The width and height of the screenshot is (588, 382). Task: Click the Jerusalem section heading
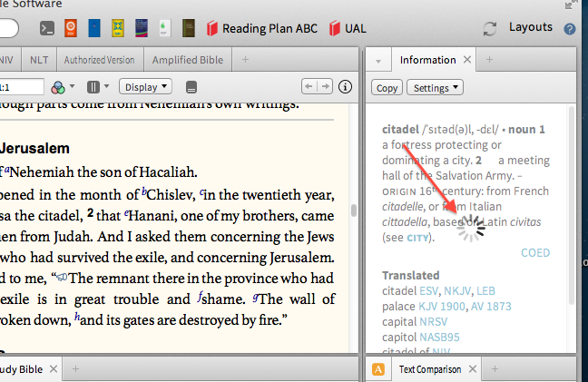[x=34, y=149]
